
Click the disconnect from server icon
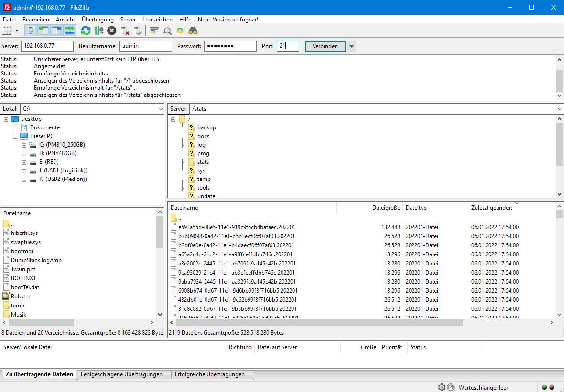pyautogui.click(x=125, y=31)
